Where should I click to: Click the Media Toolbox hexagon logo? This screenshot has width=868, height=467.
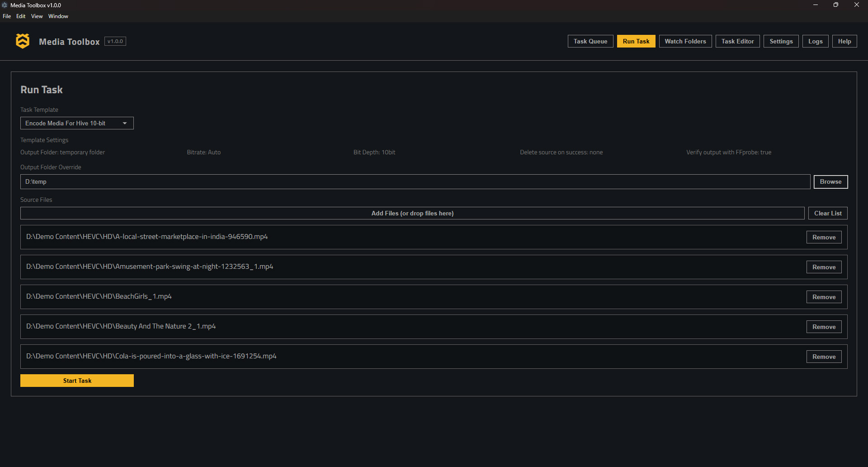coord(22,41)
